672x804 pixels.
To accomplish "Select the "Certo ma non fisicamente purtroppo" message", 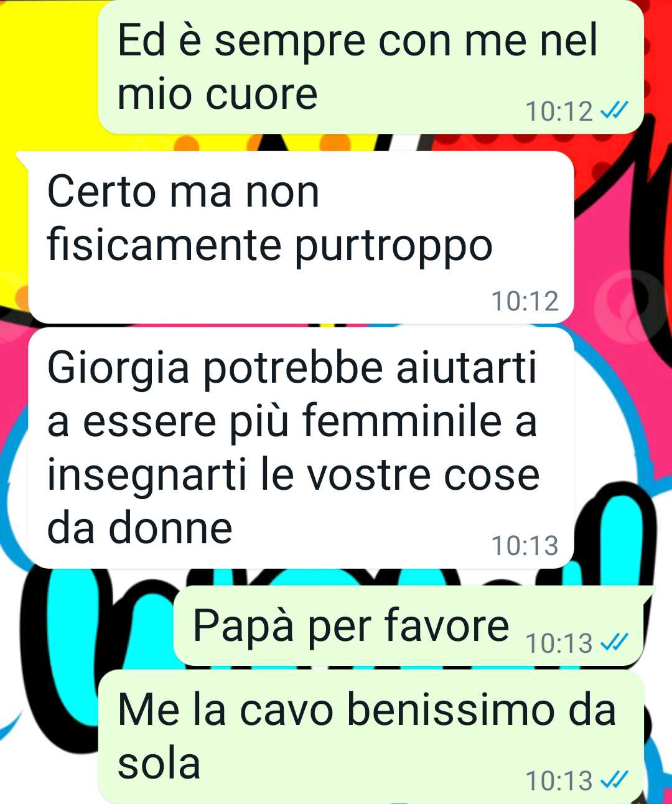I will point(301,237).
